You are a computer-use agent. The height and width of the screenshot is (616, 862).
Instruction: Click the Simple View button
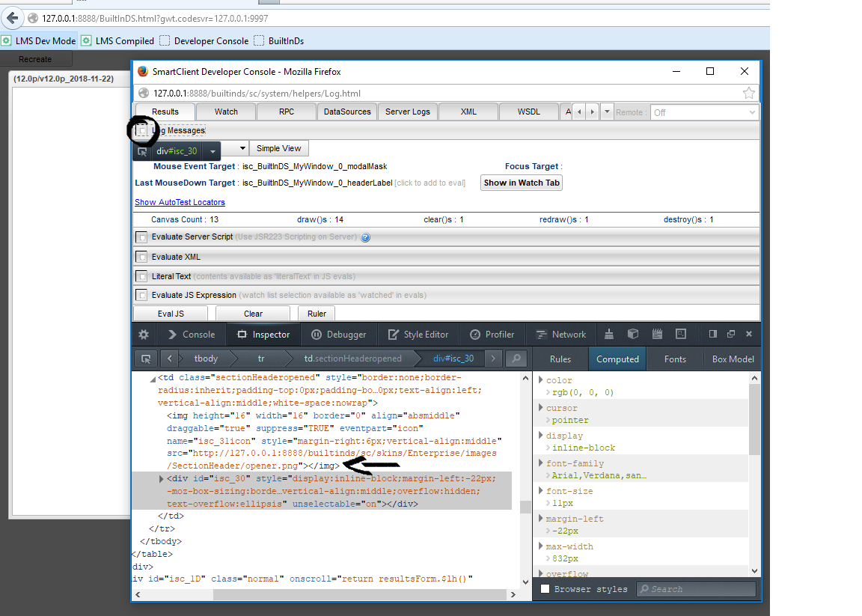click(x=278, y=148)
